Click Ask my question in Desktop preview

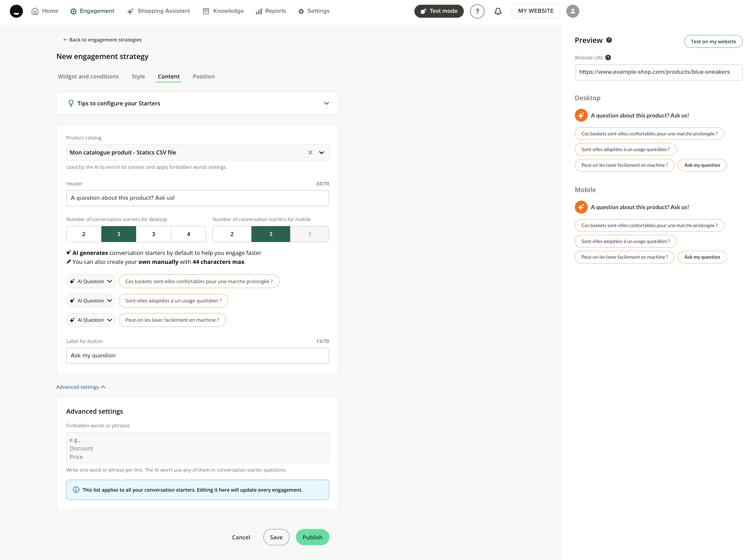point(702,165)
